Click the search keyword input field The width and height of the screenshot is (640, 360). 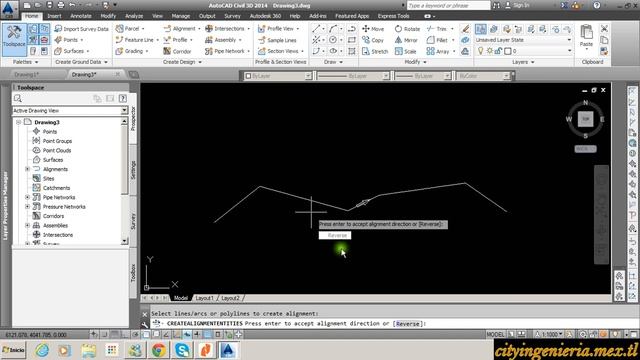(x=448, y=5)
